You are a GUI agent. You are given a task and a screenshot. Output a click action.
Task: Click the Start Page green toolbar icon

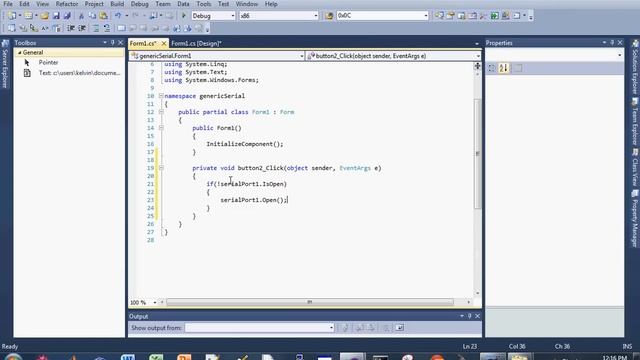point(494,16)
